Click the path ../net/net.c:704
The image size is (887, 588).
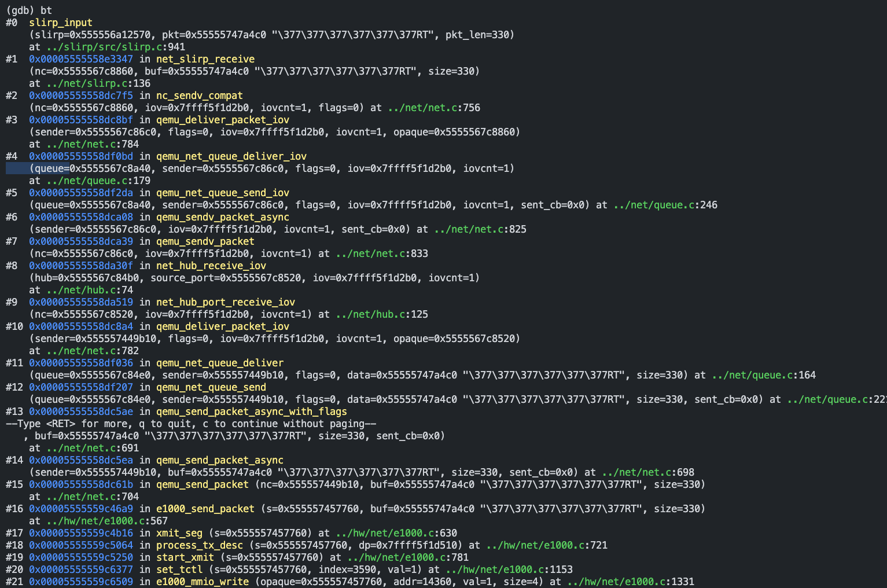pyautogui.click(x=93, y=497)
